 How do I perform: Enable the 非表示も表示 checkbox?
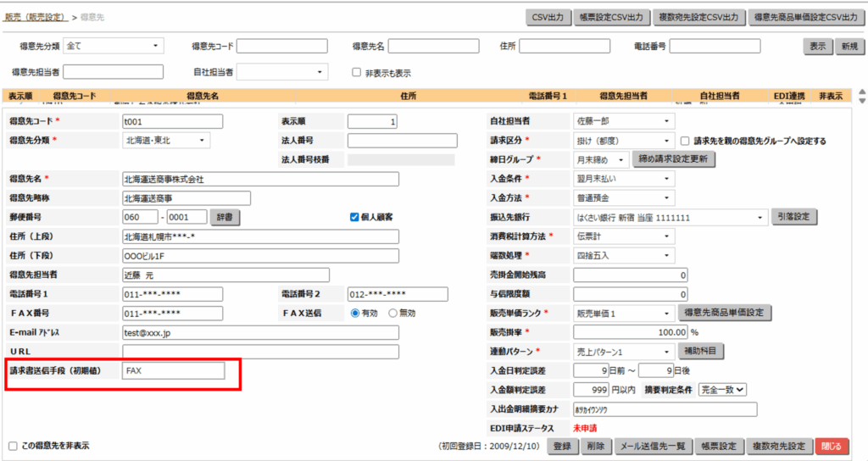tap(357, 72)
